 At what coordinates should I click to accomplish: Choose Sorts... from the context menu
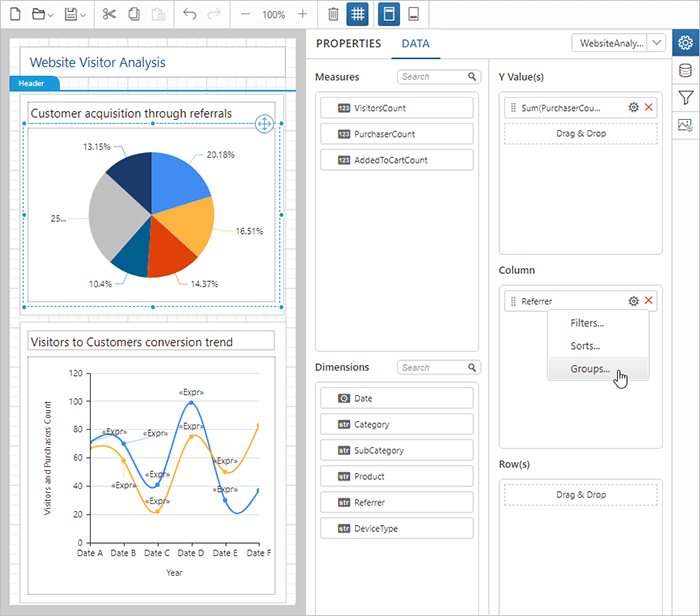(598, 346)
